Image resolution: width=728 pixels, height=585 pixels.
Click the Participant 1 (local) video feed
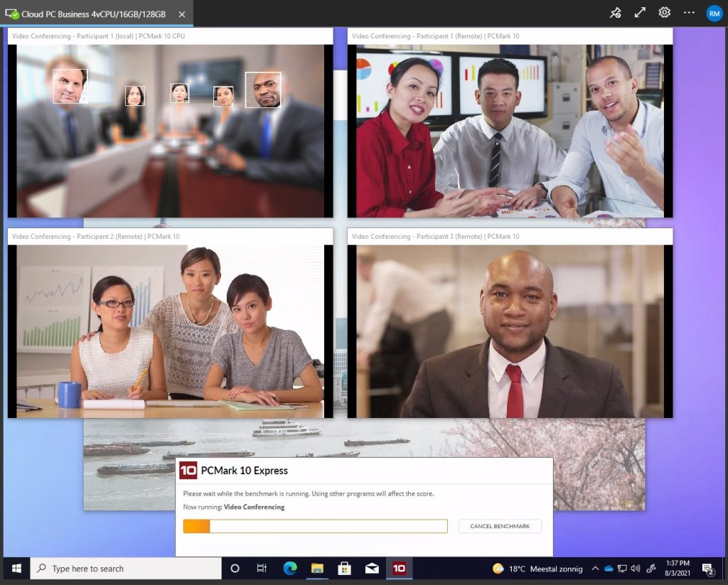(171, 131)
